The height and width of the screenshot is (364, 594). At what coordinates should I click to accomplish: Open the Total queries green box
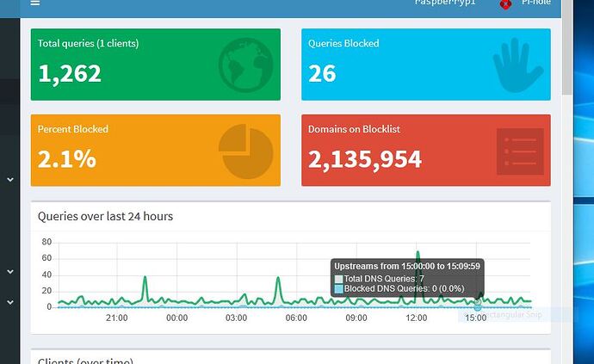(x=155, y=65)
